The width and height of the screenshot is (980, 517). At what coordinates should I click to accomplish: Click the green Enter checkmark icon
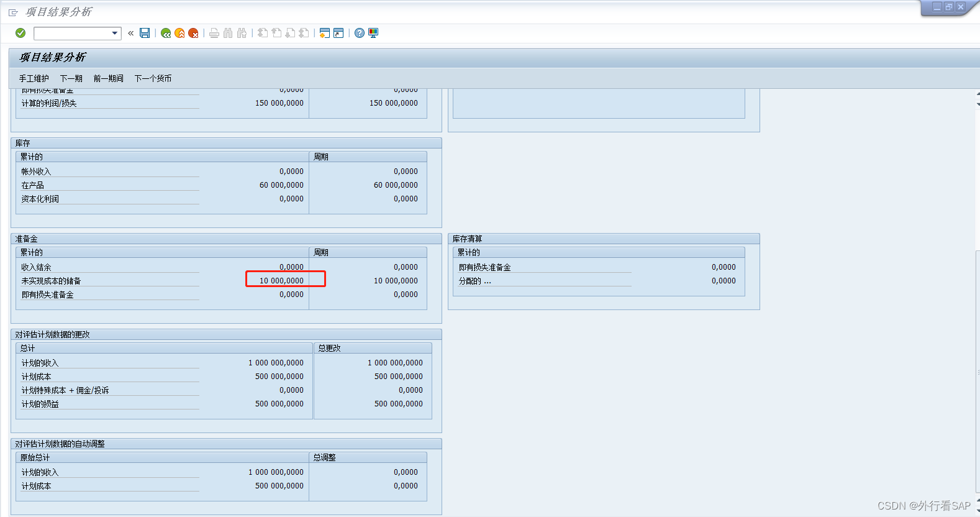tap(20, 33)
